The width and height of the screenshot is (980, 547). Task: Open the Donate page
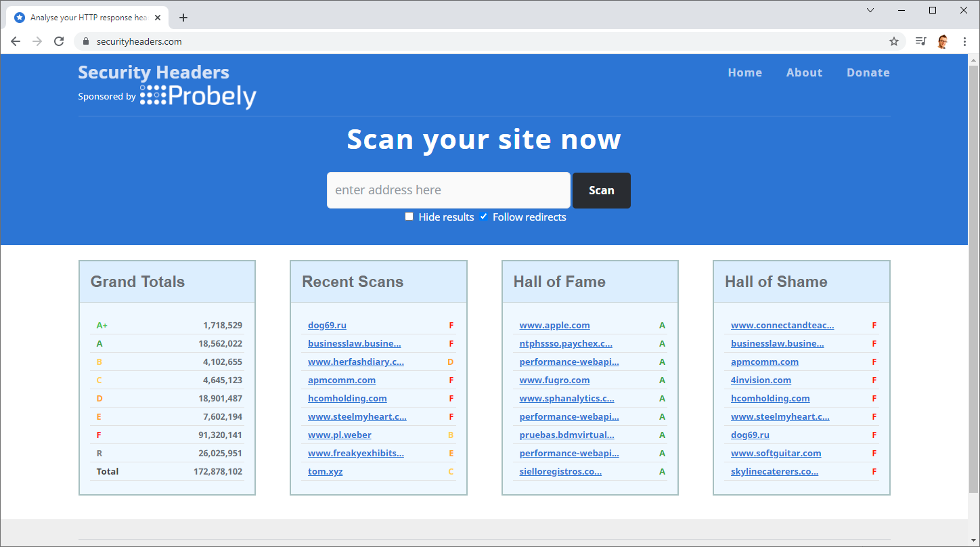868,72
